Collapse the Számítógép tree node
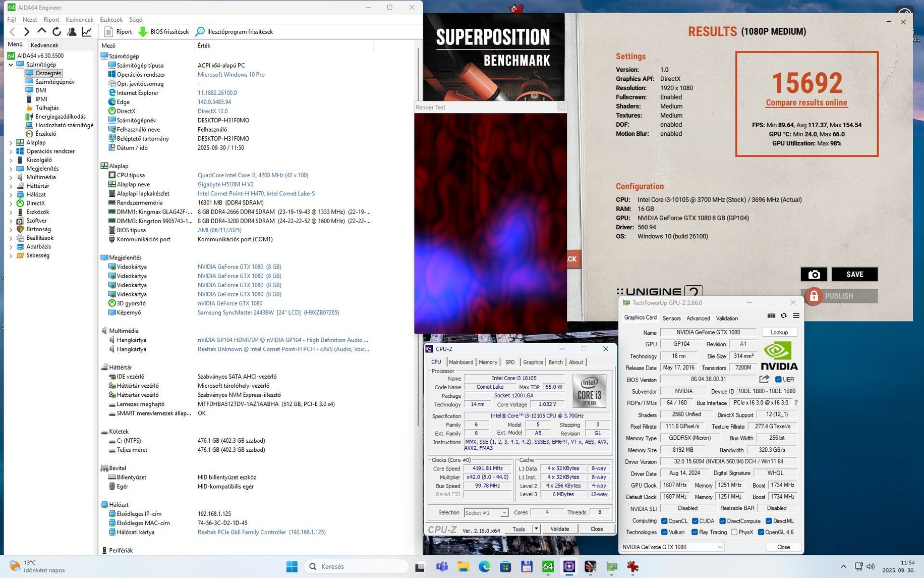 click(11, 65)
